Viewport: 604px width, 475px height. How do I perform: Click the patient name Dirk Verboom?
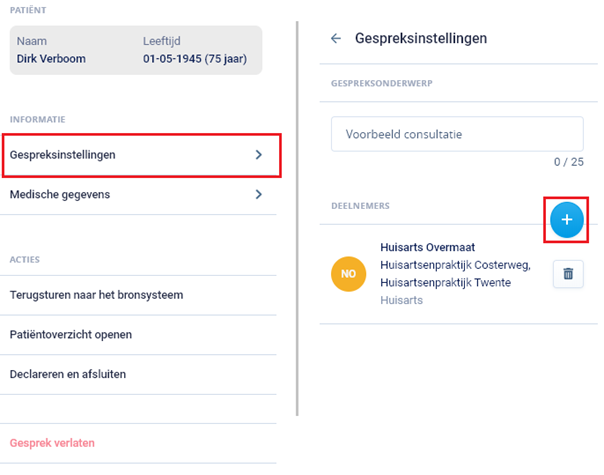tap(51, 59)
